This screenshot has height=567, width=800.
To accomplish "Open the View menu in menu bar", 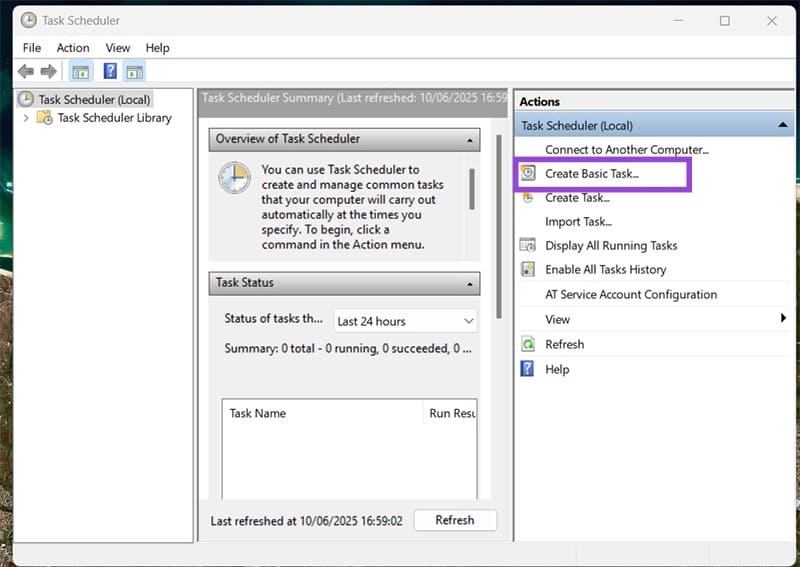I will pyautogui.click(x=118, y=48).
